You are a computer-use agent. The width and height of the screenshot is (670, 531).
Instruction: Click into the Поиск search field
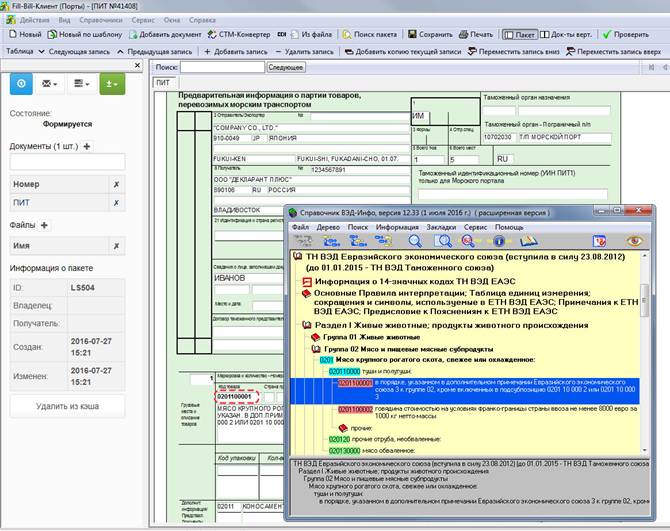(222, 67)
